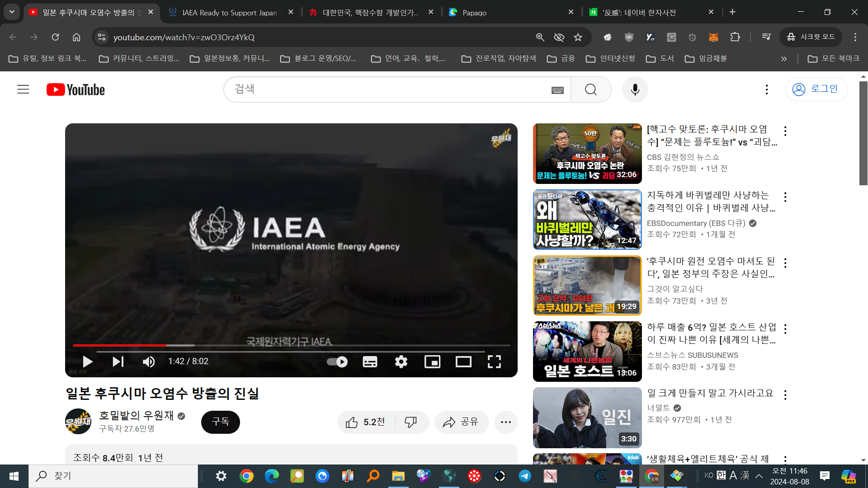Click the 구독 subscribe button
The image size is (868, 488).
click(x=221, y=422)
